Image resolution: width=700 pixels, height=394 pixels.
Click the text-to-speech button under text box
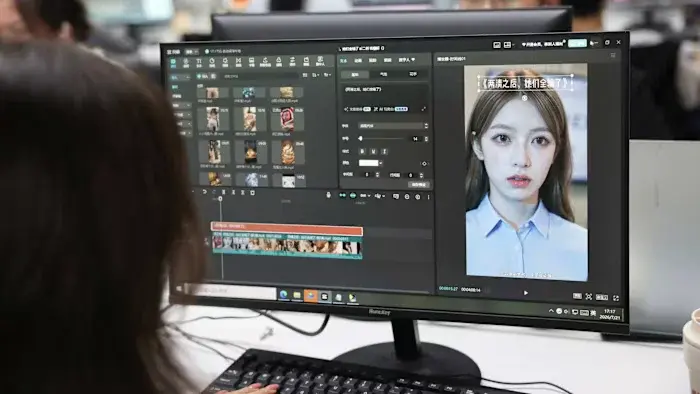[x=357, y=109]
